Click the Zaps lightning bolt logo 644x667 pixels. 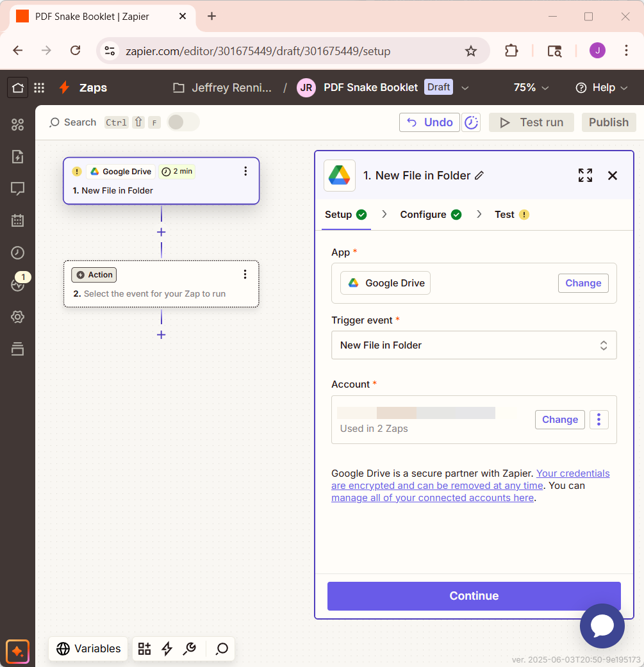[x=64, y=88]
